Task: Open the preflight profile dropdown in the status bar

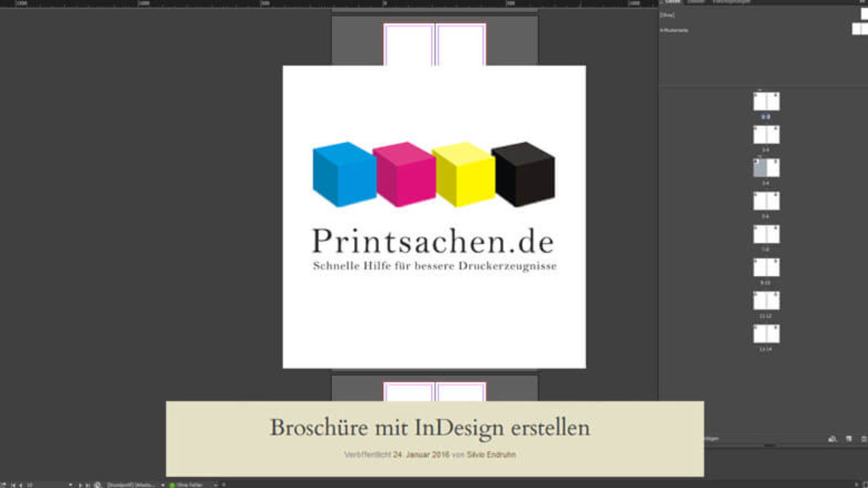Action: click(163, 485)
